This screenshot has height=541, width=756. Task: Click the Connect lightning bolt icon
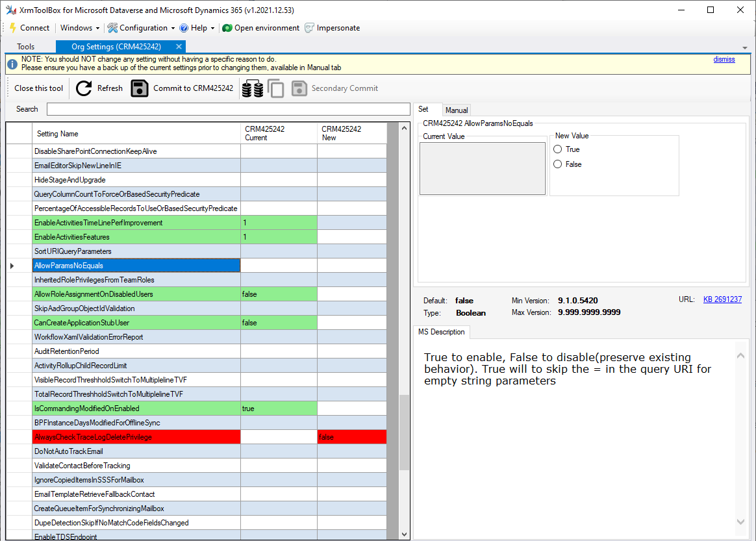[x=13, y=28]
